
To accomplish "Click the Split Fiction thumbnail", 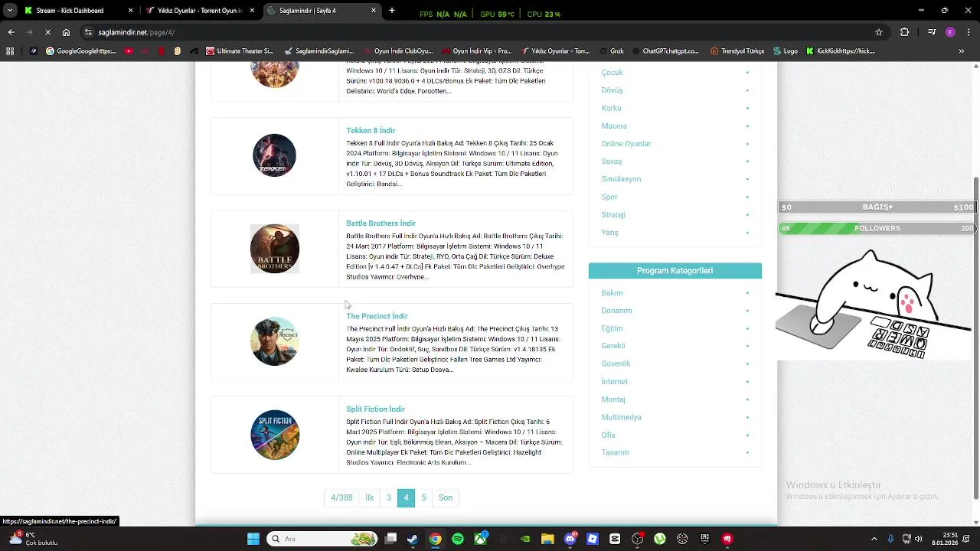I will click(275, 435).
